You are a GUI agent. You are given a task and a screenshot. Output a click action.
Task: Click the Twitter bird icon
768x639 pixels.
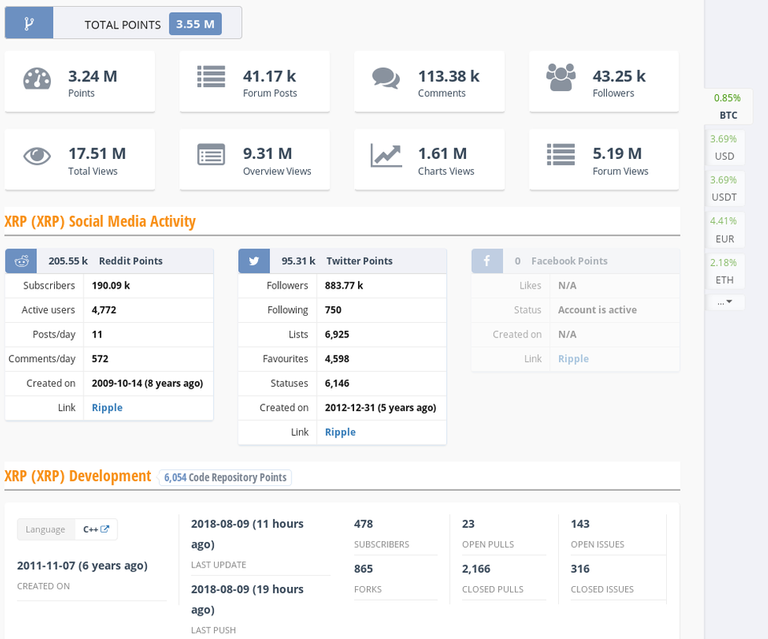coord(254,261)
